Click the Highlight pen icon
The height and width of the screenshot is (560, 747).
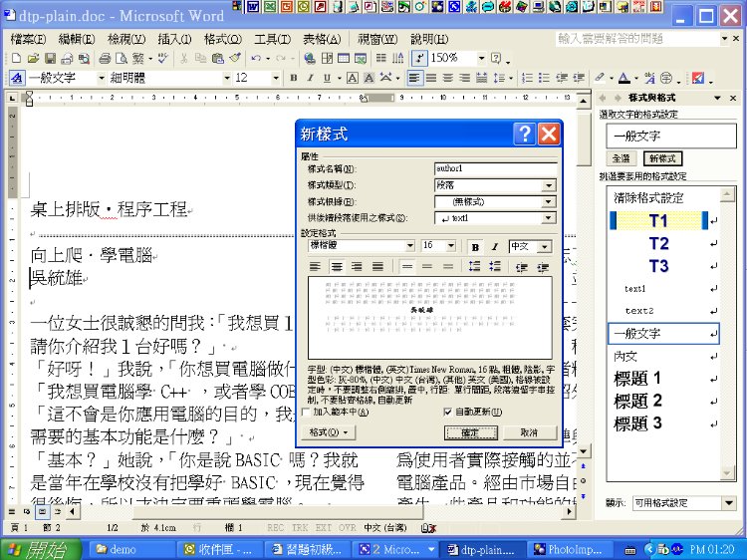pyautogui.click(x=600, y=78)
